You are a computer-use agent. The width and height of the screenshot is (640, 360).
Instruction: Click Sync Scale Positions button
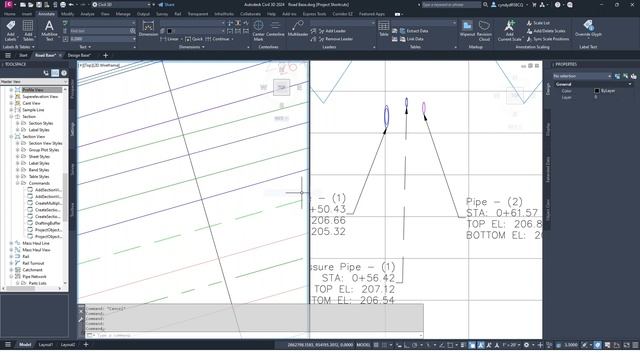tap(547, 39)
